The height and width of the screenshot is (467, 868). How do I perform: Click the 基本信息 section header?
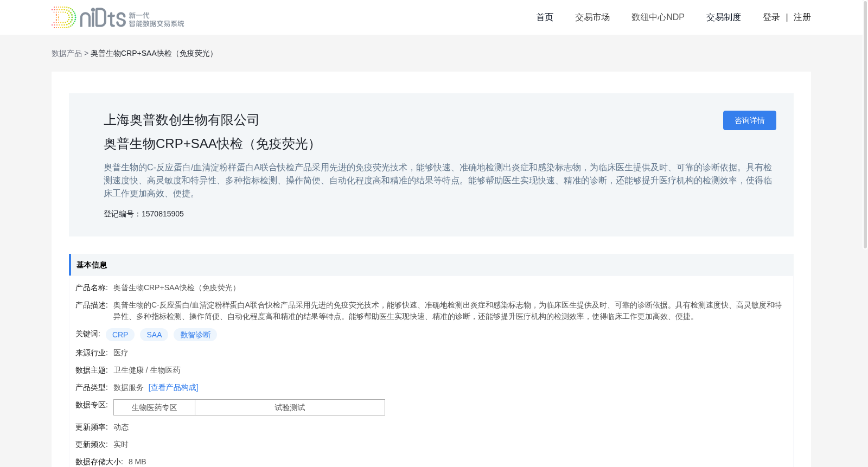tap(431, 265)
